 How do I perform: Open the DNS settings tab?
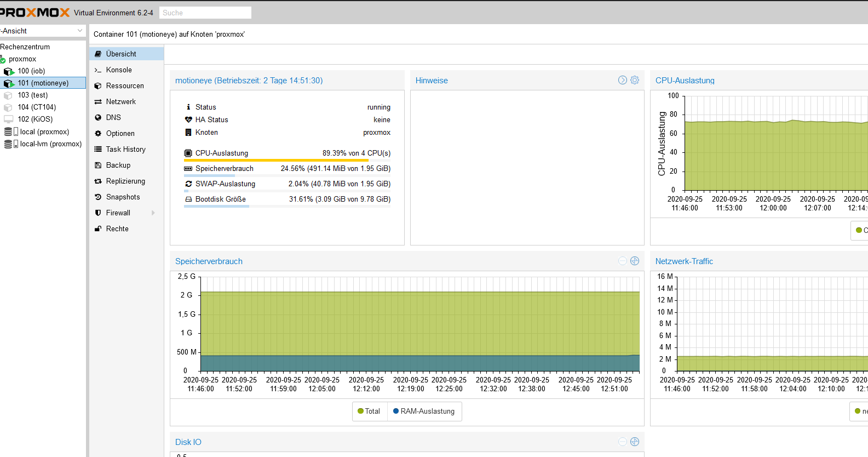click(x=127, y=117)
